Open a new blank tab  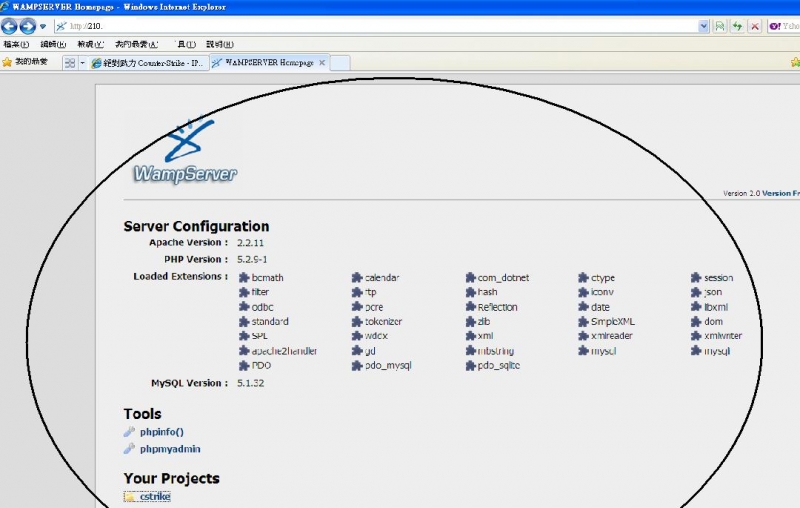[x=340, y=63]
